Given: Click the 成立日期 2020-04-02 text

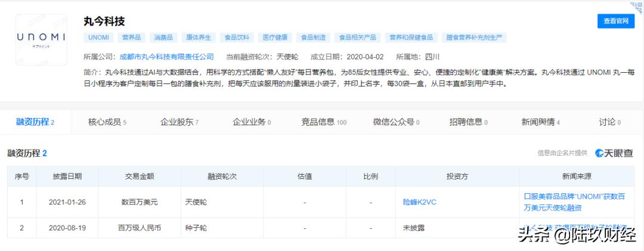Looking at the screenshot, I should point(346,57).
